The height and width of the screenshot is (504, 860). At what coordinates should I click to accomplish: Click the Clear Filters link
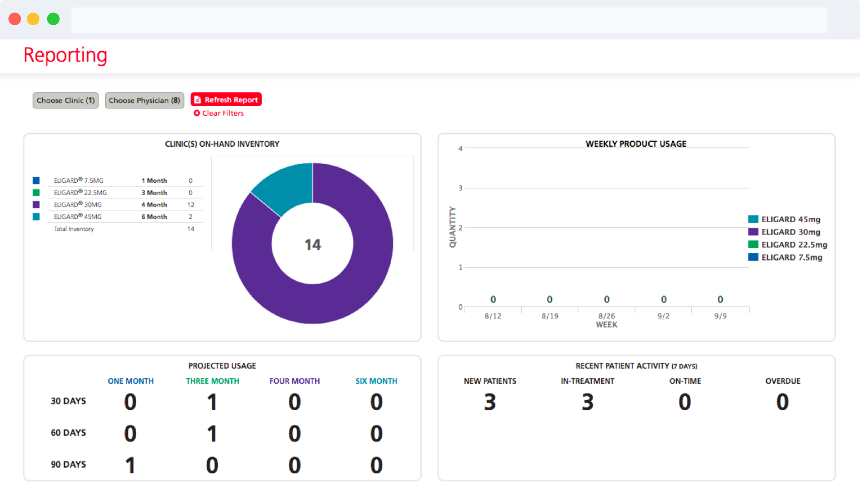pyautogui.click(x=222, y=113)
